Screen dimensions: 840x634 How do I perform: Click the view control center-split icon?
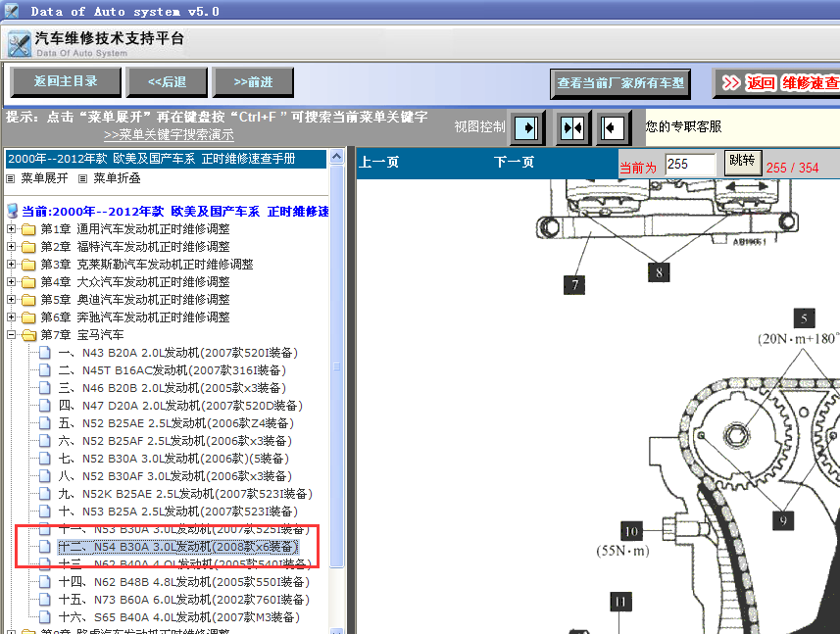click(x=572, y=128)
